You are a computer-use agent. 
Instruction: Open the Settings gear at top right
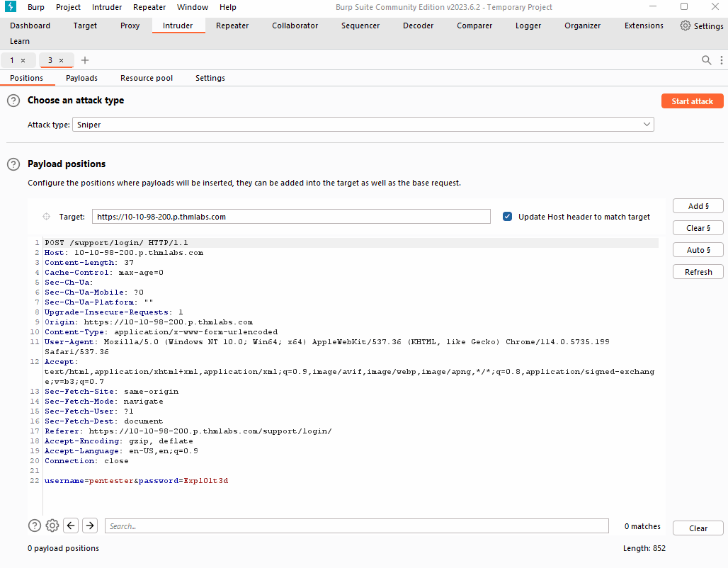tap(686, 25)
